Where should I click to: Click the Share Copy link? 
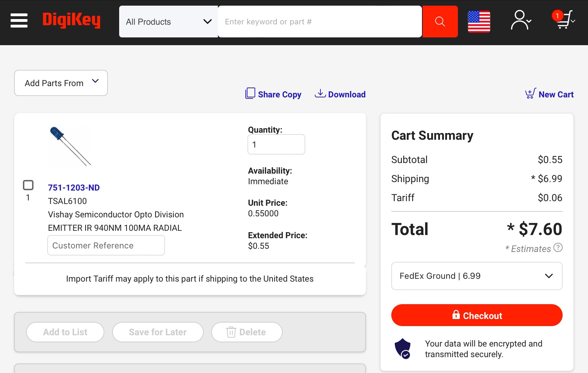[274, 94]
